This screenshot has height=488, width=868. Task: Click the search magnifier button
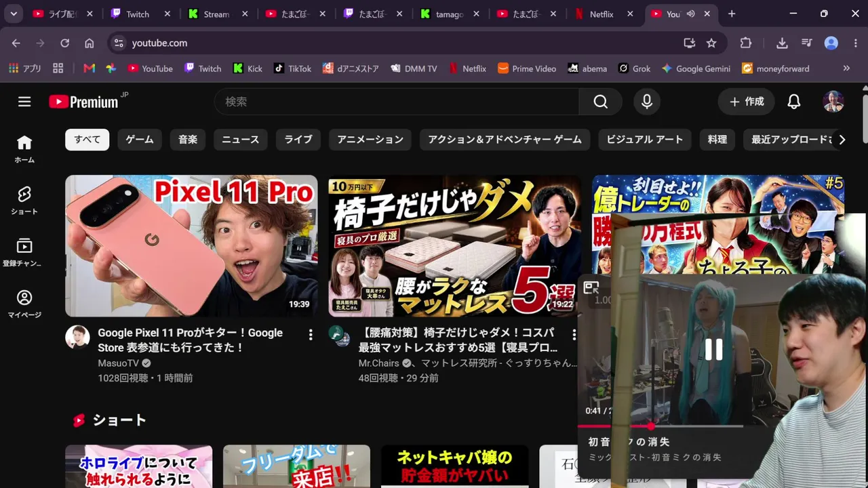pyautogui.click(x=600, y=102)
